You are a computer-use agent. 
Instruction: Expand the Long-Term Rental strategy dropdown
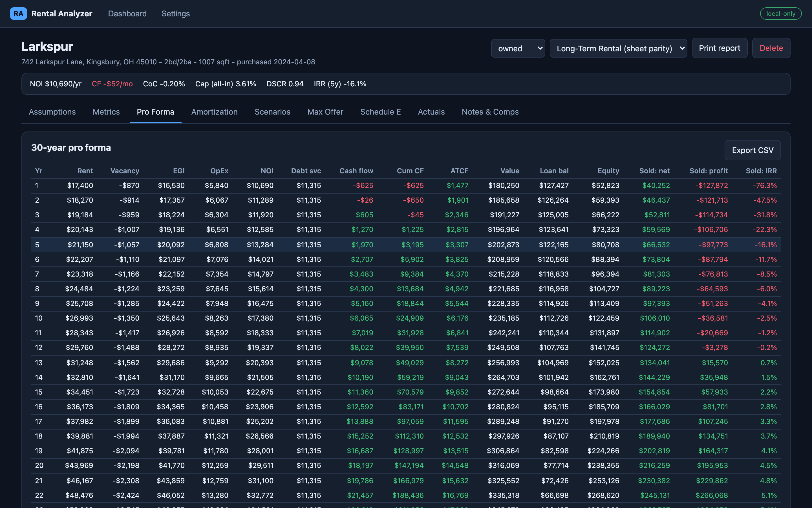pos(618,48)
